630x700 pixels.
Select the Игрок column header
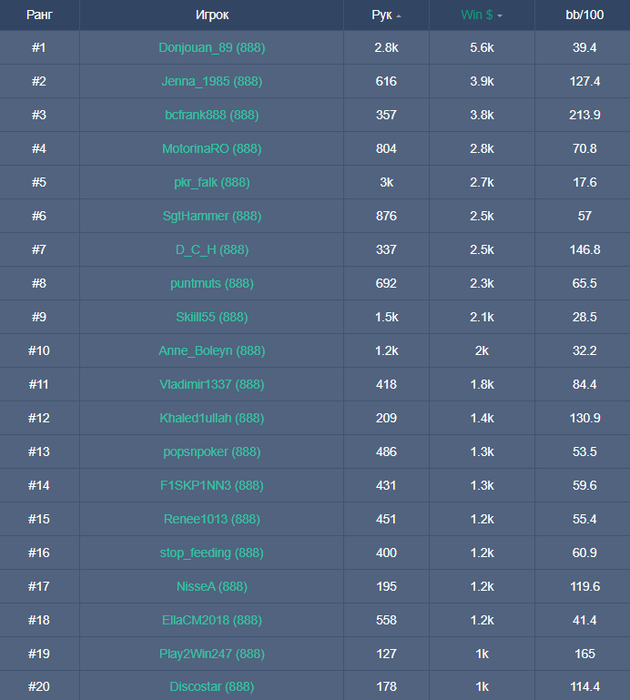point(212,15)
